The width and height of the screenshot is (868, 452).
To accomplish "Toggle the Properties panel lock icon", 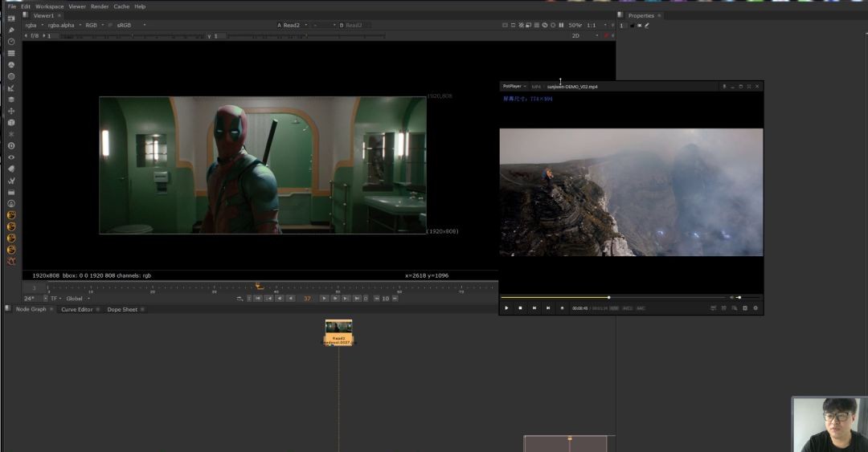I will coord(633,25).
